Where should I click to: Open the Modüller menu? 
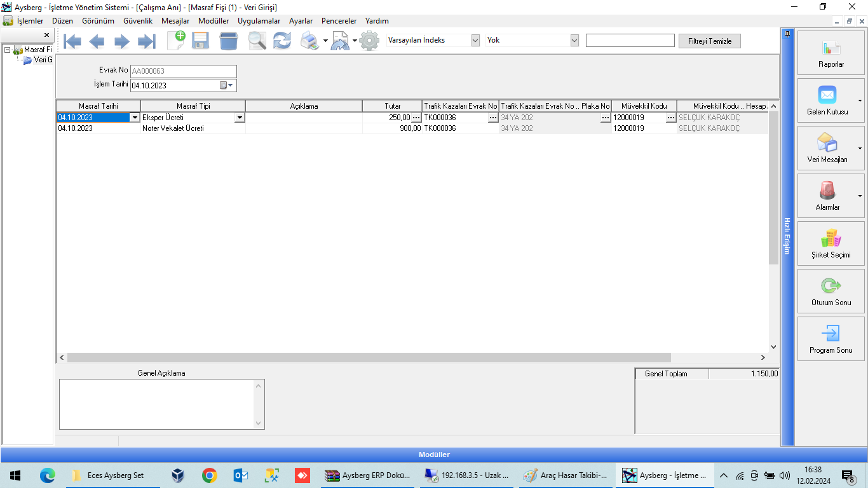pyautogui.click(x=213, y=21)
